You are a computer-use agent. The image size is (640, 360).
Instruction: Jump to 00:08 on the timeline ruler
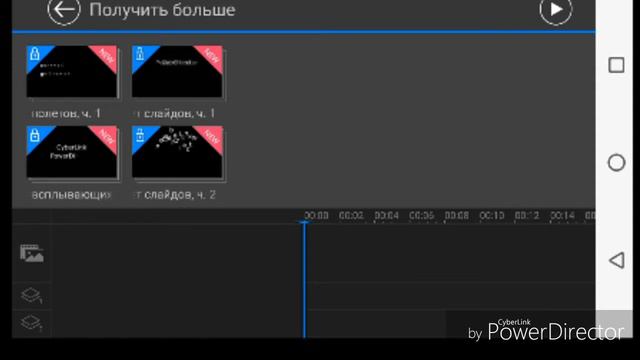coord(456,215)
